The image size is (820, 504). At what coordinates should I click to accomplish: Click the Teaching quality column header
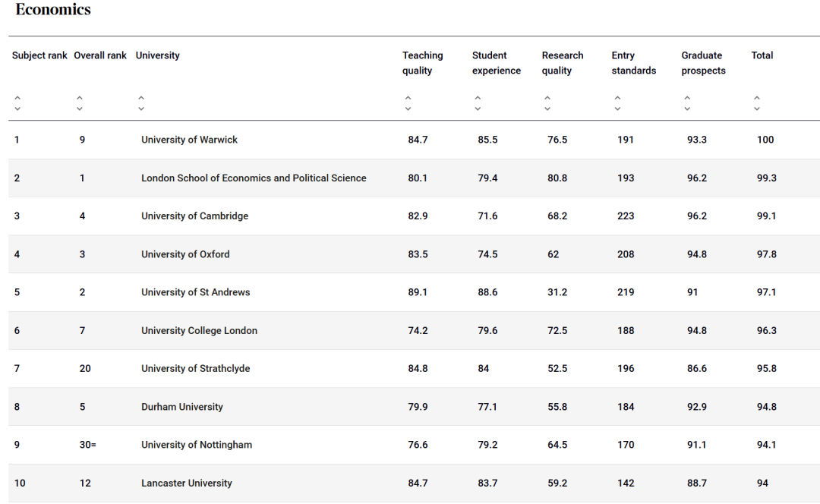pyautogui.click(x=423, y=63)
